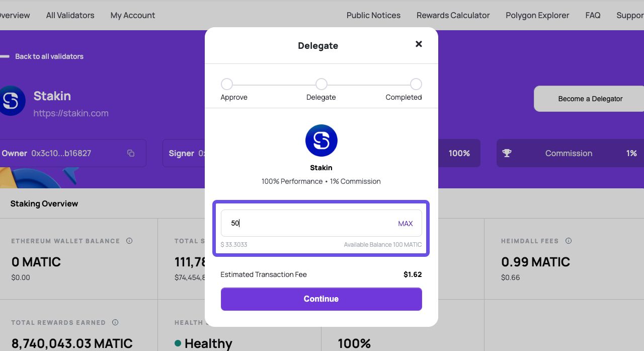This screenshot has height=351, width=644.
Task: Open the Rewards Calculator
Action: [x=453, y=15]
